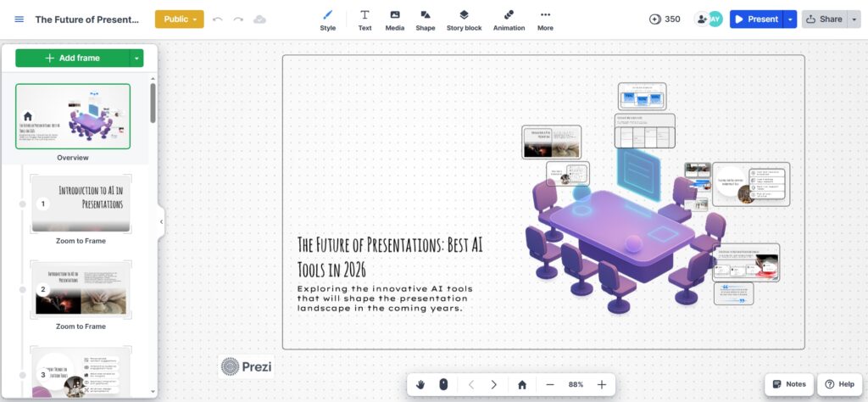Select the Overview thumbnail
The image size is (868, 402).
(73, 116)
